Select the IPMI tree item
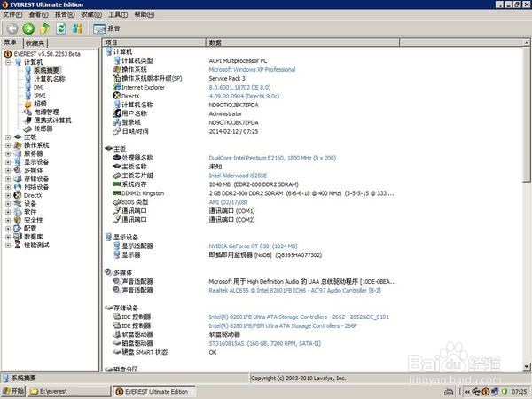 pos(40,96)
